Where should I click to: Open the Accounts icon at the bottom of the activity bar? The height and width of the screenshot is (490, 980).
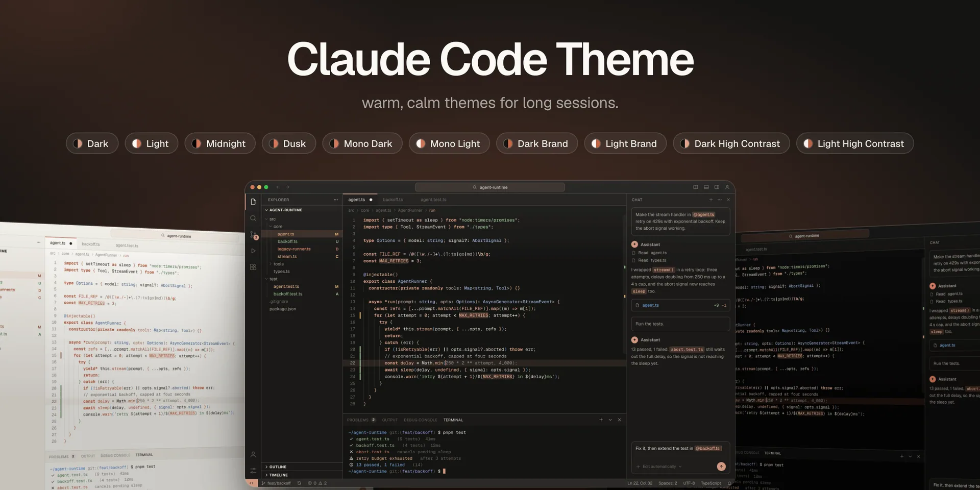[x=253, y=454]
